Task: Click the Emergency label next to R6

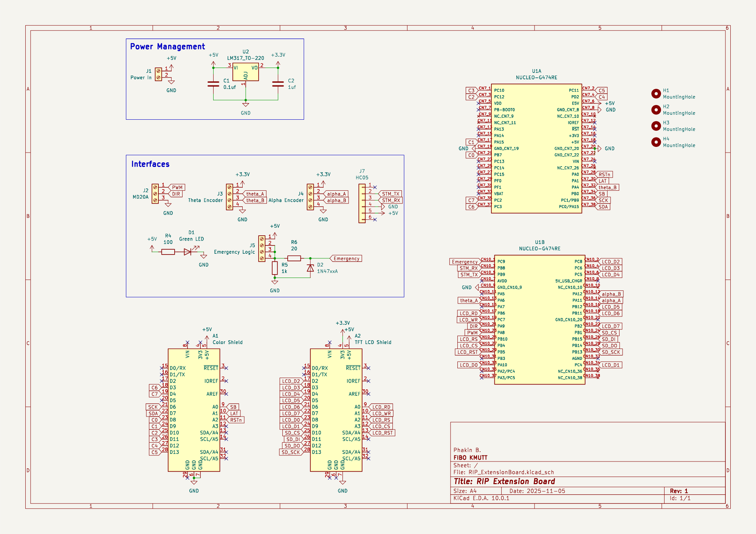Action: coord(346,259)
